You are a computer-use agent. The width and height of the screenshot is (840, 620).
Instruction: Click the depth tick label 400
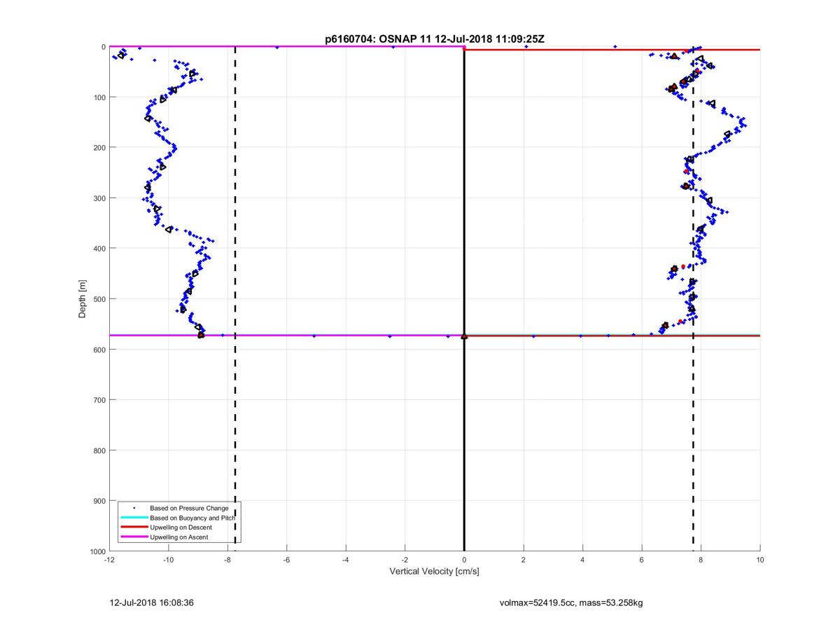(99, 248)
